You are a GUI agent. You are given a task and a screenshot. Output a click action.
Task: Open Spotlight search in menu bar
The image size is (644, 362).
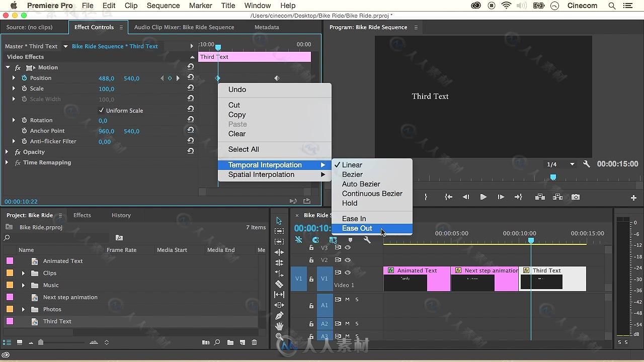click(x=612, y=6)
